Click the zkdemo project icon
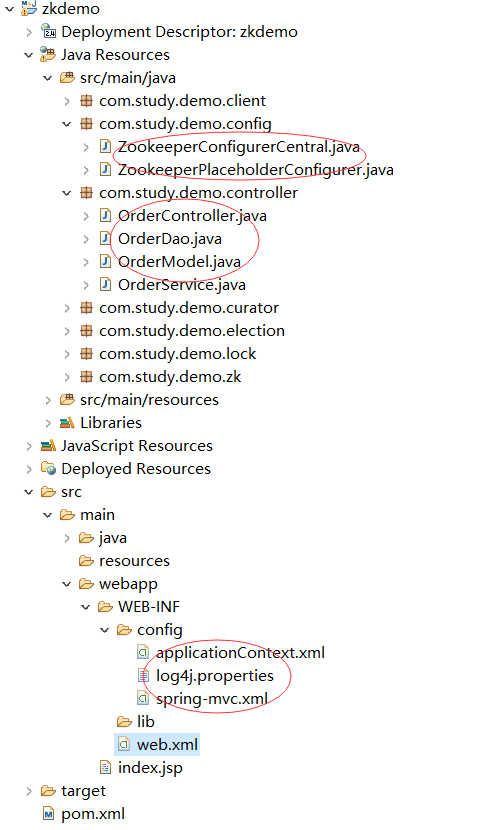This screenshot has height=830, width=489. (29, 8)
